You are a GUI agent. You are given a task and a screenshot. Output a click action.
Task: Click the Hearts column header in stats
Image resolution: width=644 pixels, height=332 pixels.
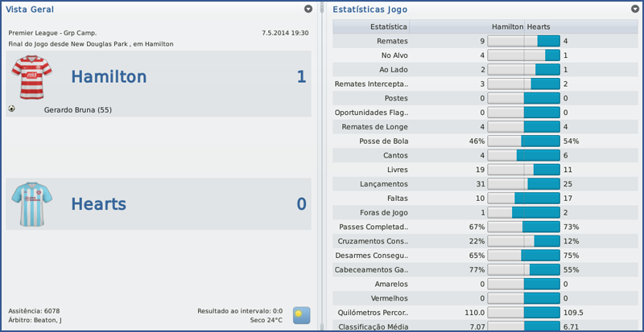(x=541, y=27)
